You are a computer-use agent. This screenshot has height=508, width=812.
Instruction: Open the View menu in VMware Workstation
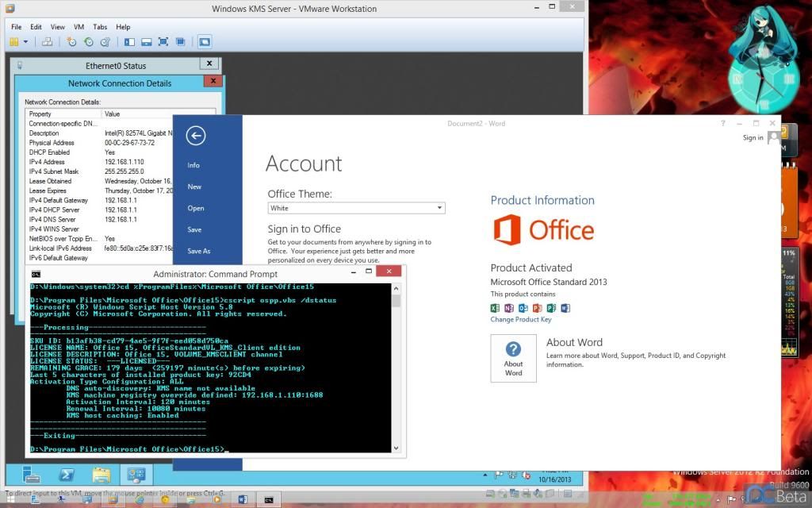[x=57, y=27]
